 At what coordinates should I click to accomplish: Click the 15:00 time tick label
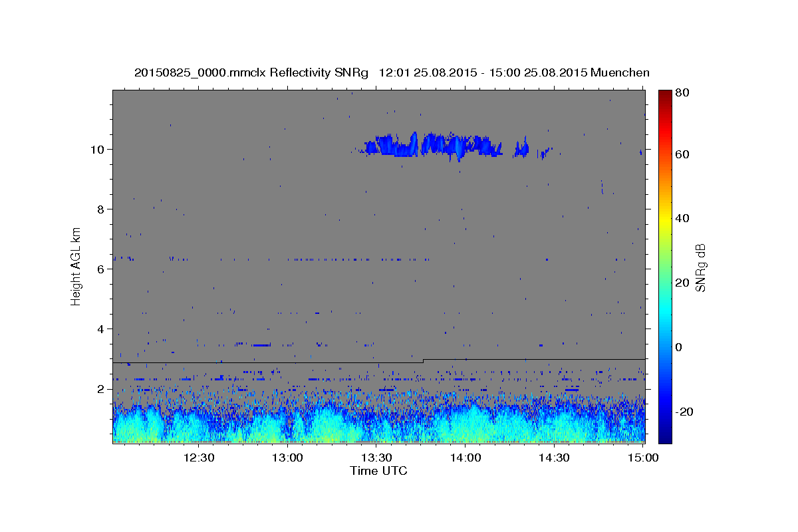coord(643,458)
